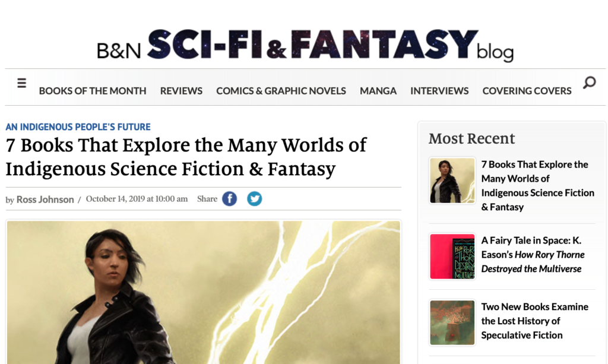Click the How Rory Thorne book thumbnail

pos(452,257)
